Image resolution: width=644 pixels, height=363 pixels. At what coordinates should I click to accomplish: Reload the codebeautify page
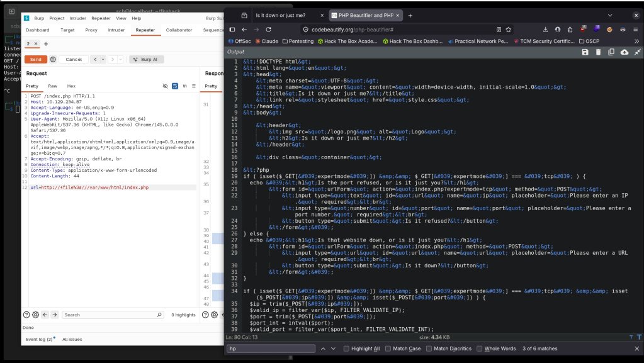click(x=269, y=30)
